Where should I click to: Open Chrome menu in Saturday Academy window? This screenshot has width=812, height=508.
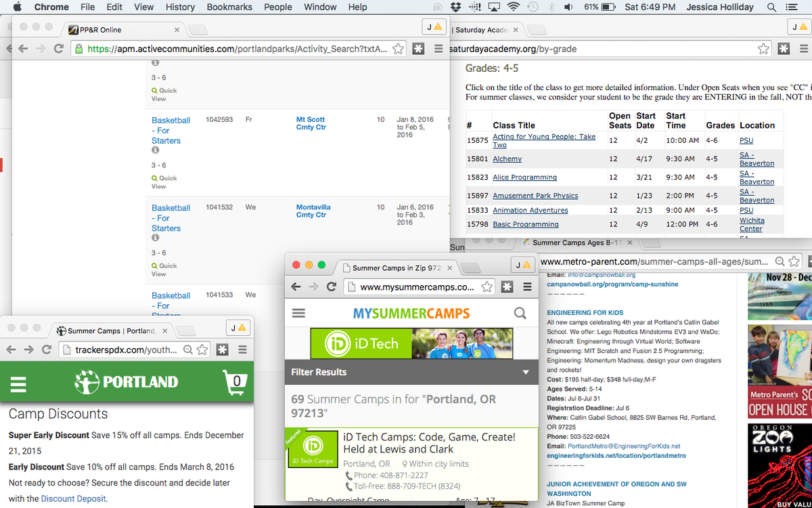tap(803, 49)
